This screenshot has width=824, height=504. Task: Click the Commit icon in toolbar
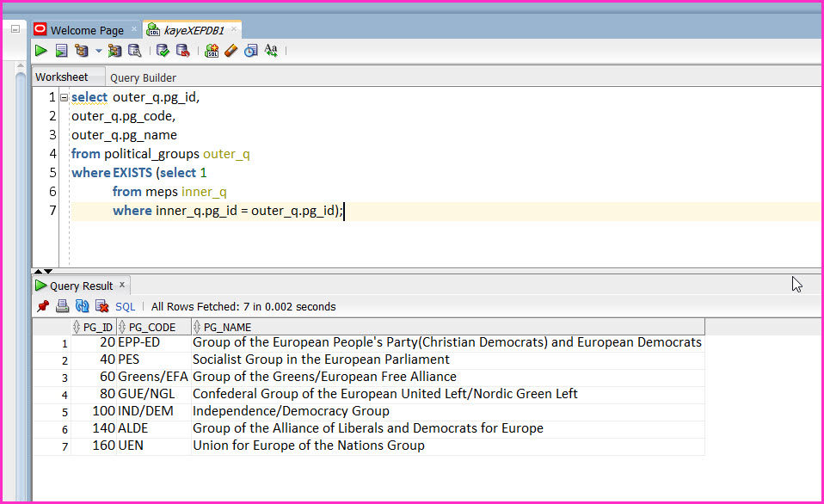[163, 51]
